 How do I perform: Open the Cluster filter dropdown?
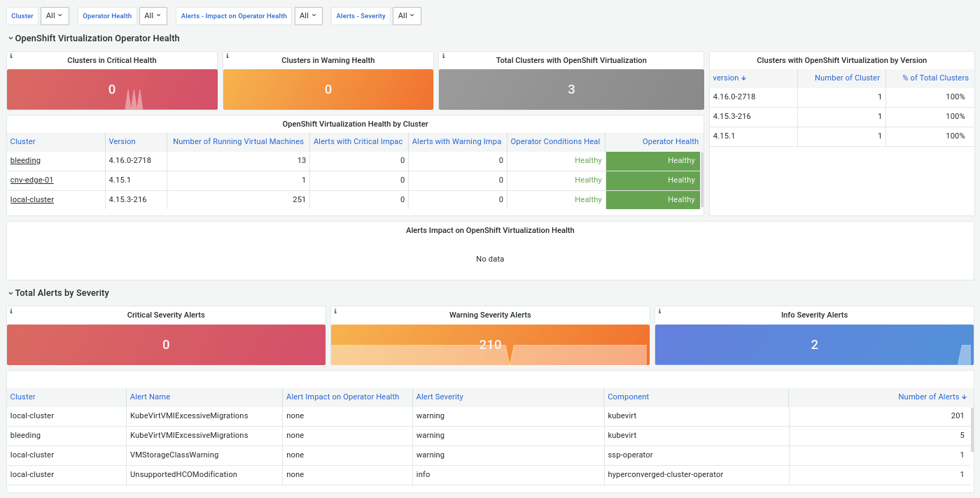pos(54,15)
